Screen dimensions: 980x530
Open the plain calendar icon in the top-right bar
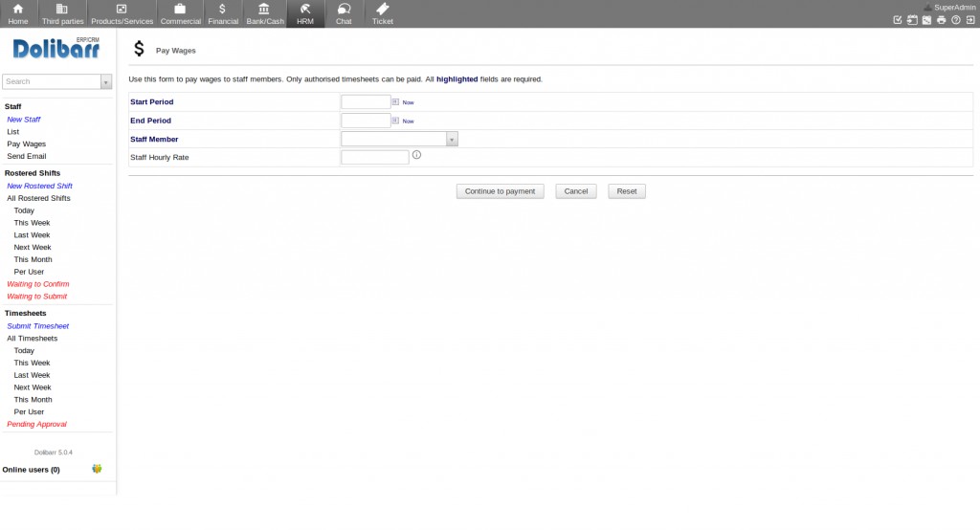pos(926,20)
